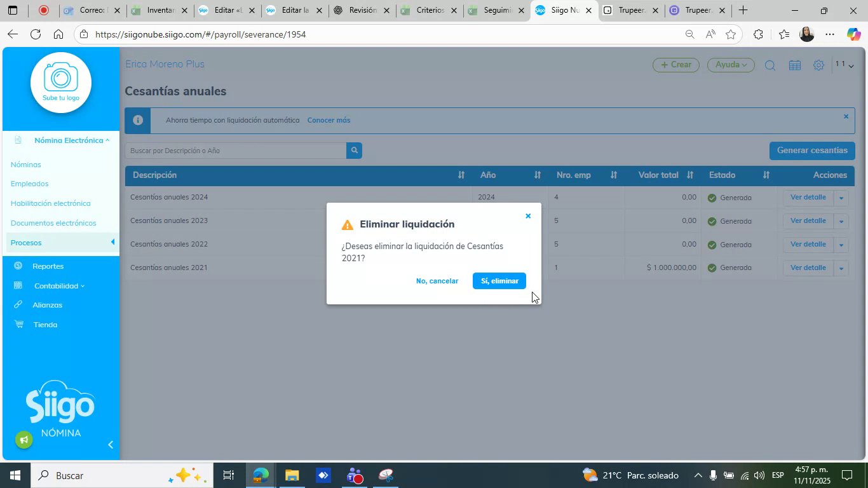
Task: Expand actions arrow for Cesantías anuales 2023
Action: point(841,221)
